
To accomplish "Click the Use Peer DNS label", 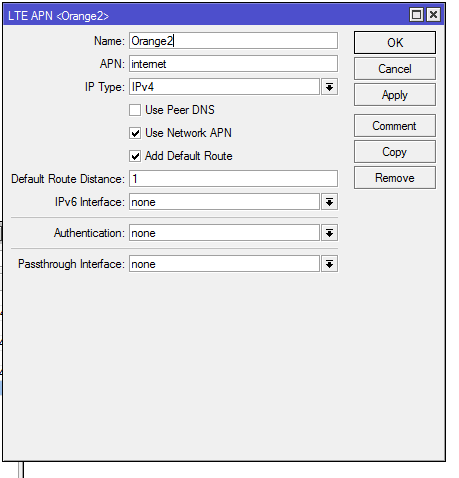I will (x=180, y=110).
